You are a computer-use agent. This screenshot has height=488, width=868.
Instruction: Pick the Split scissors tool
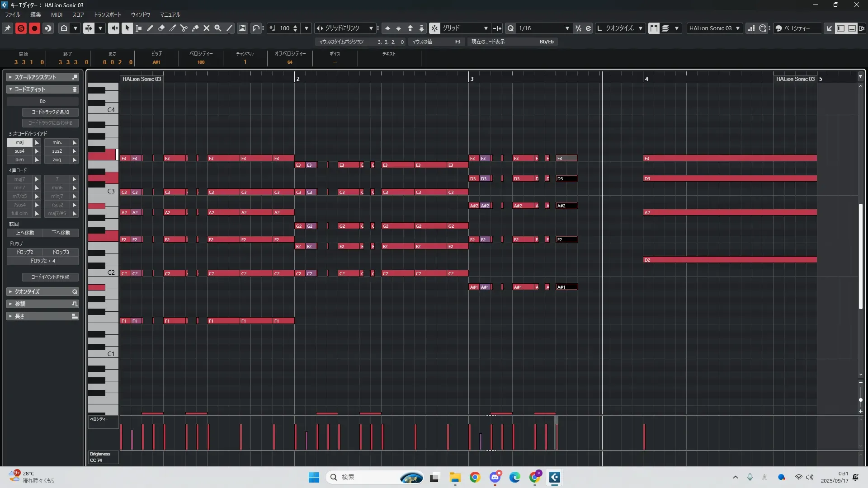point(184,28)
